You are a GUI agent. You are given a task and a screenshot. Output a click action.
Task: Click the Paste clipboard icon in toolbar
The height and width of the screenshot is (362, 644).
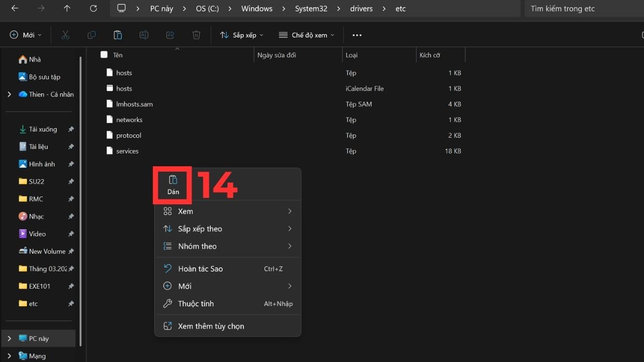click(118, 34)
